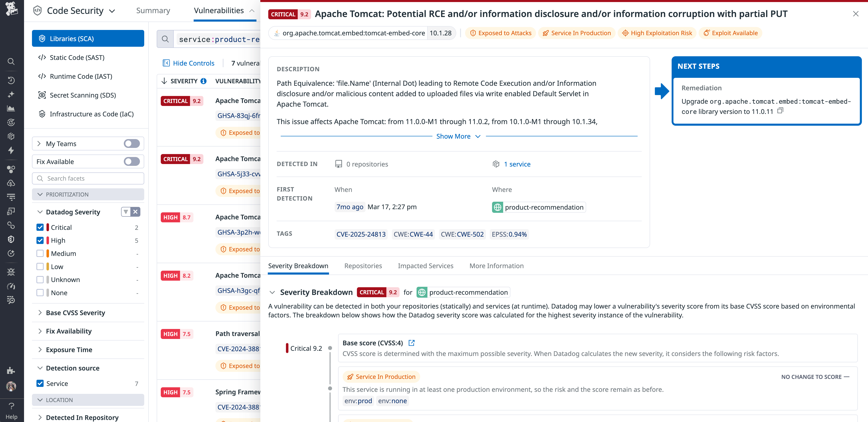This screenshot has height=422, width=868.
Task: Clear the Datadog Severity filter with X
Action: coord(135,212)
